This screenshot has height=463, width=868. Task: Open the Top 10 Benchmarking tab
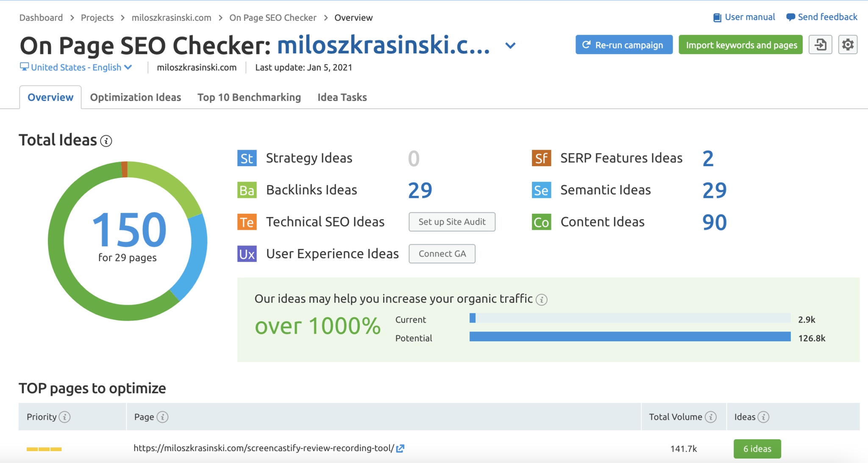coord(249,97)
